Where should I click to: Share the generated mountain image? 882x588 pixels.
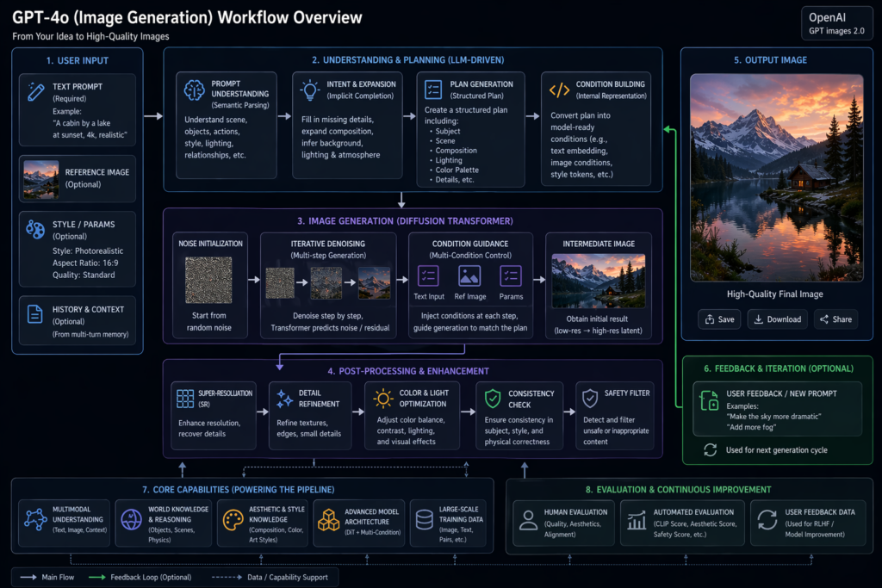pos(835,319)
